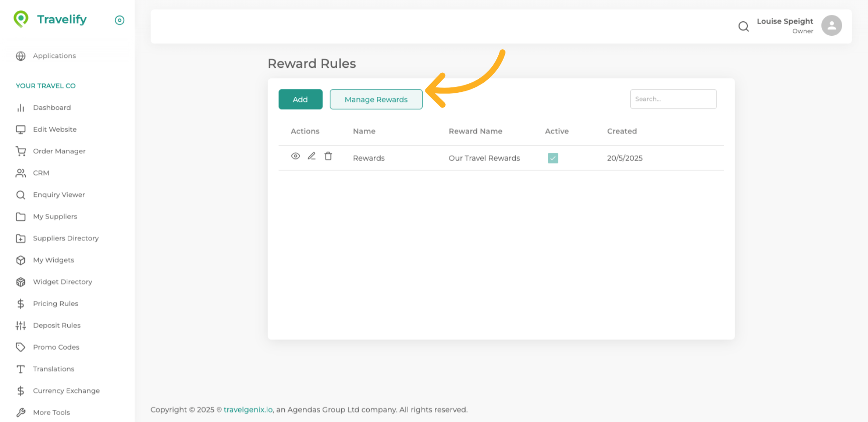The image size is (868, 422).
Task: Click the Add button
Action: pyautogui.click(x=300, y=99)
